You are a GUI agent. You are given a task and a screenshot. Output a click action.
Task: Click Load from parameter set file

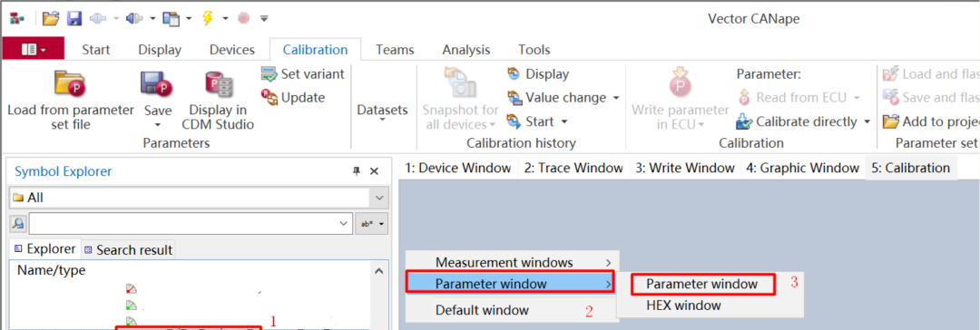point(71,101)
